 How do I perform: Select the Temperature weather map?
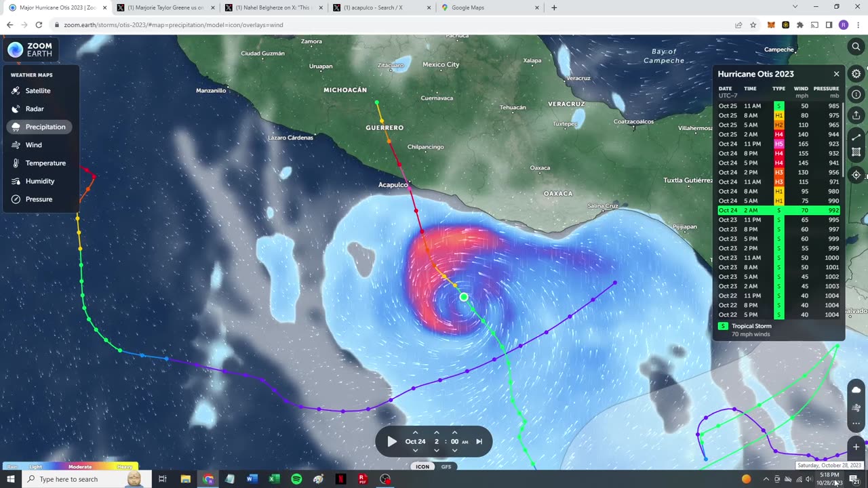coord(39,163)
